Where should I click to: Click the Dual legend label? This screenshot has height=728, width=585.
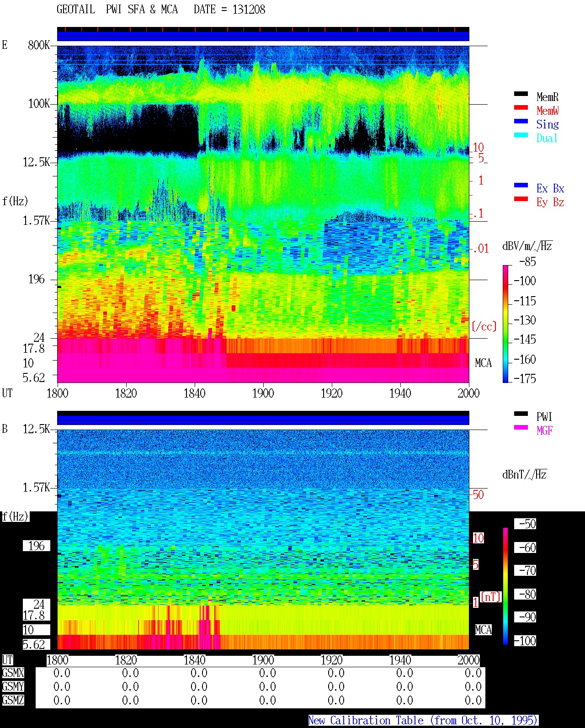(x=548, y=138)
